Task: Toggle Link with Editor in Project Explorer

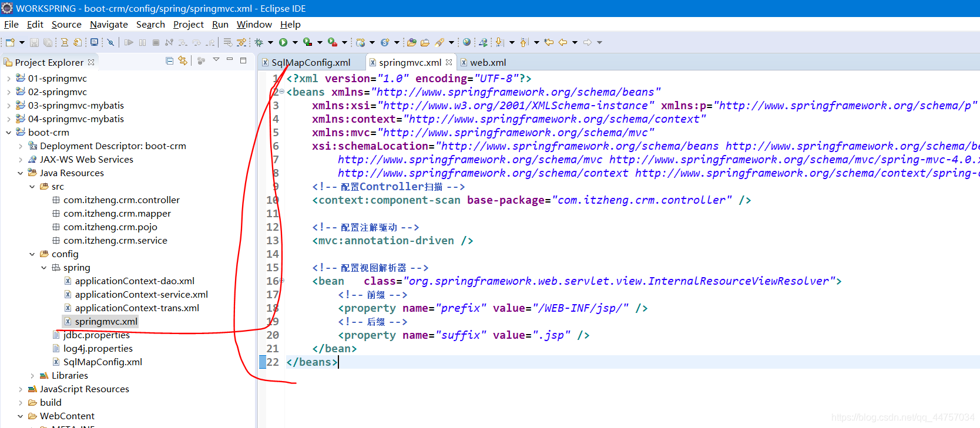Action: (183, 60)
